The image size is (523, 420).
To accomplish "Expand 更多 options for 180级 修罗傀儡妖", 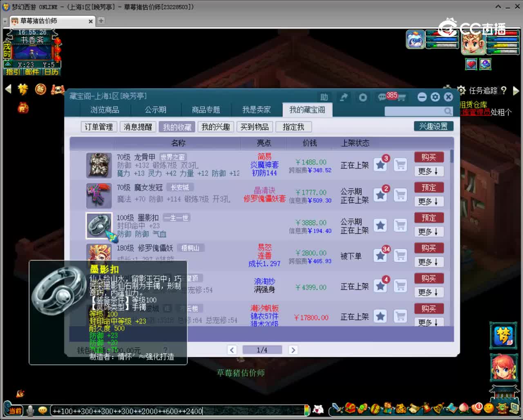I will pyautogui.click(x=428, y=262).
